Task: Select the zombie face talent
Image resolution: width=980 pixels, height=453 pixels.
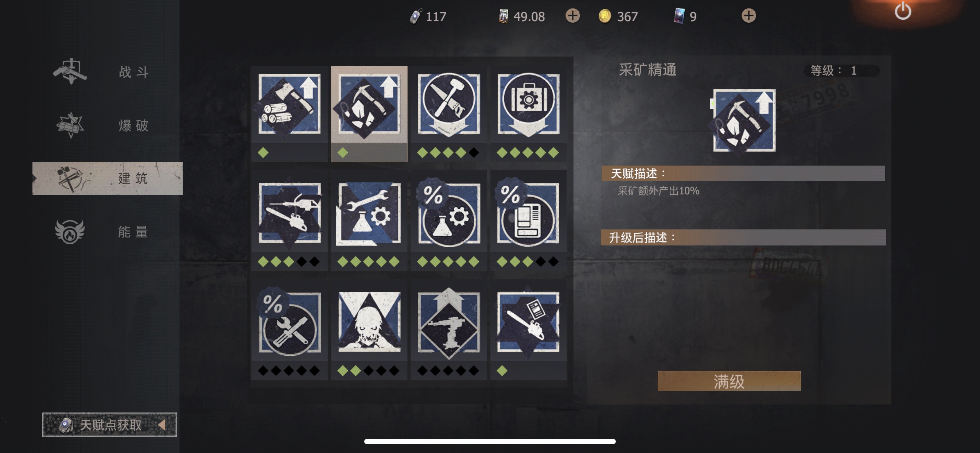Action: (369, 322)
